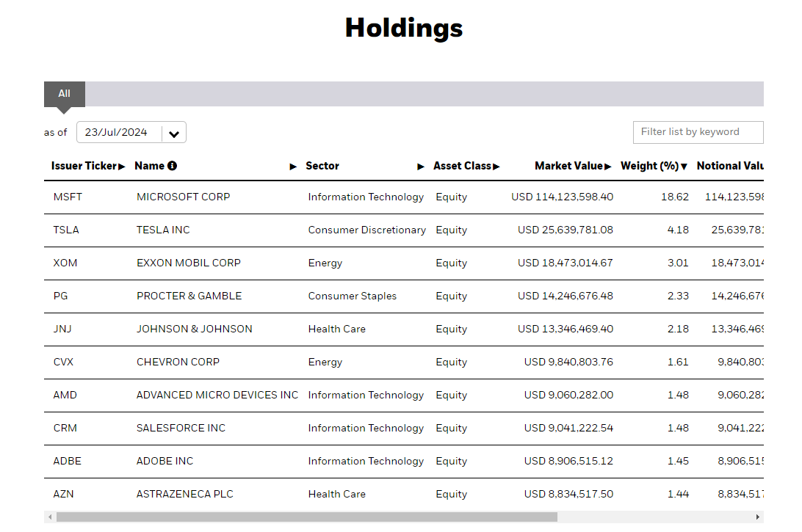Screen dimensions: 802x532
Task: Click Consumer Staples sector cell
Action: pos(353,296)
